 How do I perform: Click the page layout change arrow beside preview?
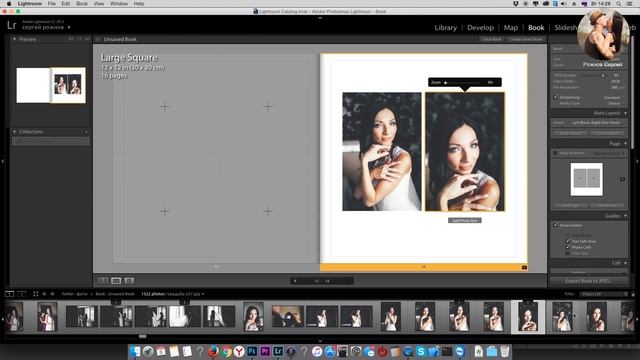622,179
